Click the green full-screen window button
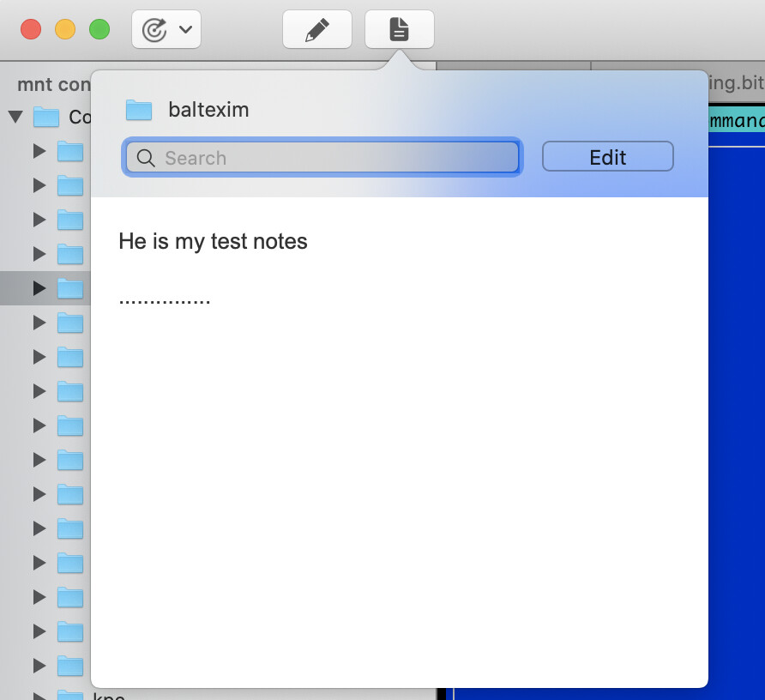The height and width of the screenshot is (700, 765). click(99, 30)
